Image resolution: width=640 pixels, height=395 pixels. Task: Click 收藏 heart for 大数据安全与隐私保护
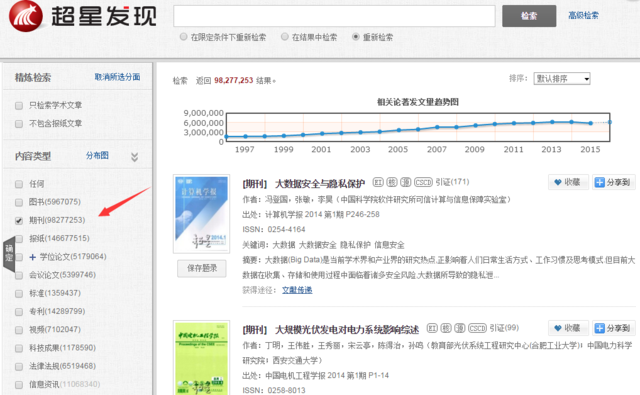pos(568,182)
